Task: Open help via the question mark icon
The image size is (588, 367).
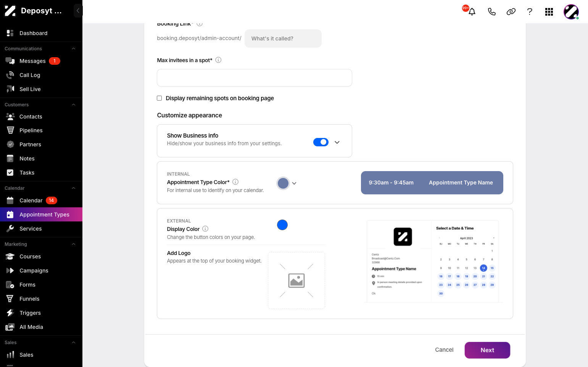Action: [x=530, y=12]
